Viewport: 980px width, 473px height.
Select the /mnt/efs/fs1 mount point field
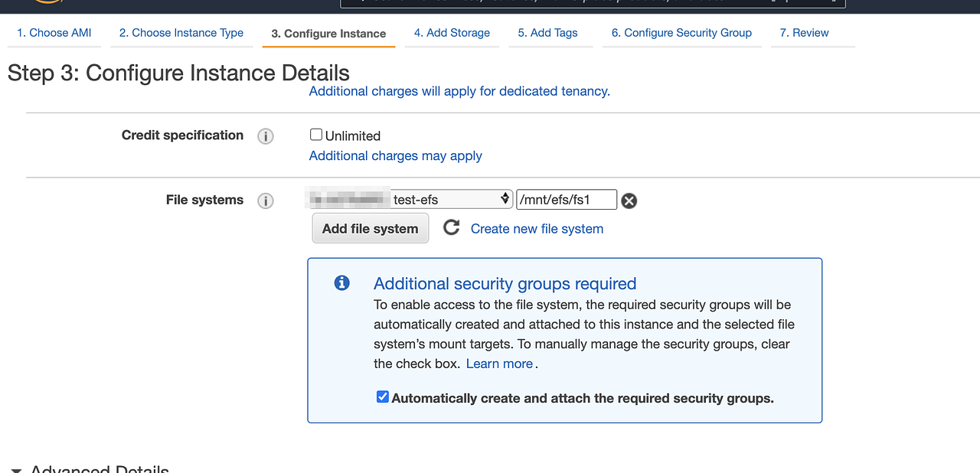[567, 199]
